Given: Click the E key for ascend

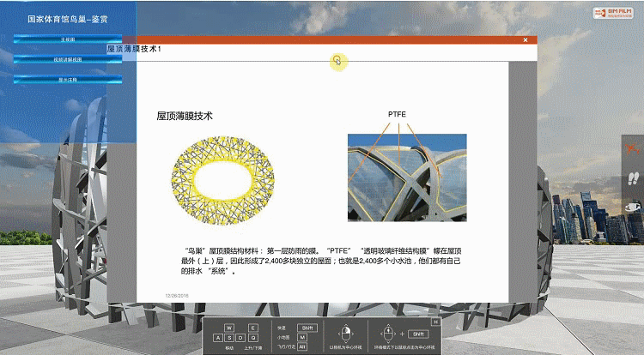Looking at the screenshot, I should click(253, 328).
